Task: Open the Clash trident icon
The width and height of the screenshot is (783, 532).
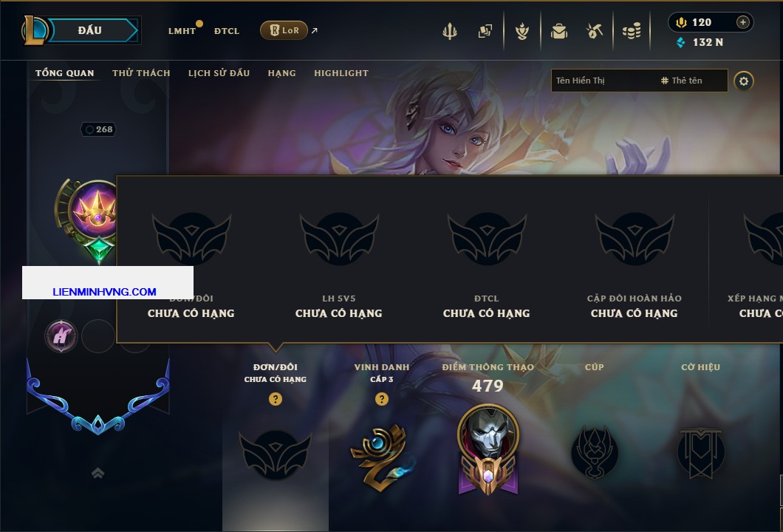Action: (x=449, y=32)
